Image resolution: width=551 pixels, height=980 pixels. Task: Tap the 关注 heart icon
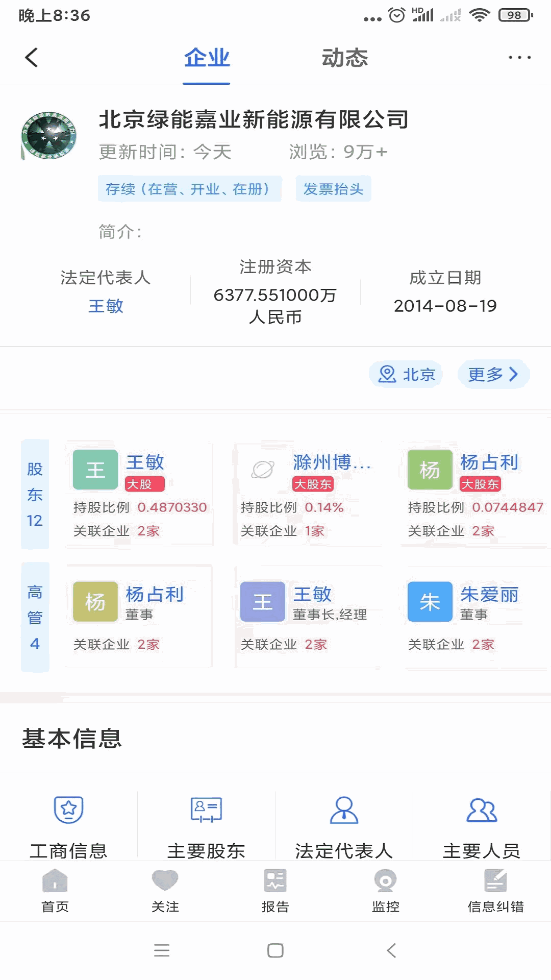[165, 880]
